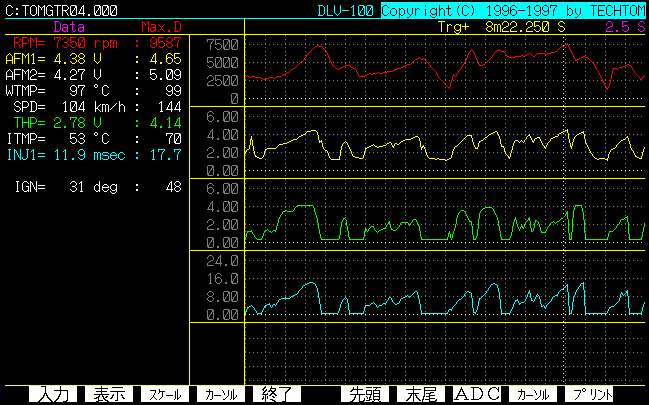649x405 pixels.
Task: Click the カーソル button next to プリント
Action: (533, 394)
